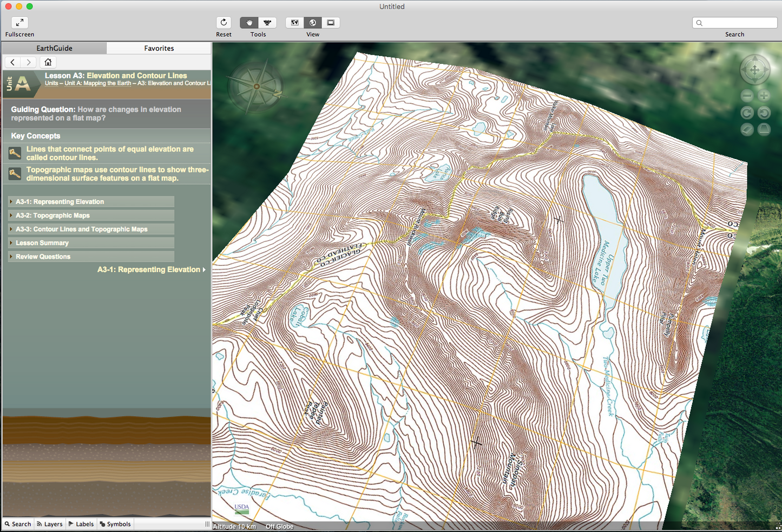Viewport: 782px width, 532px height.
Task: Click the zoom out minus control
Action: click(x=747, y=96)
